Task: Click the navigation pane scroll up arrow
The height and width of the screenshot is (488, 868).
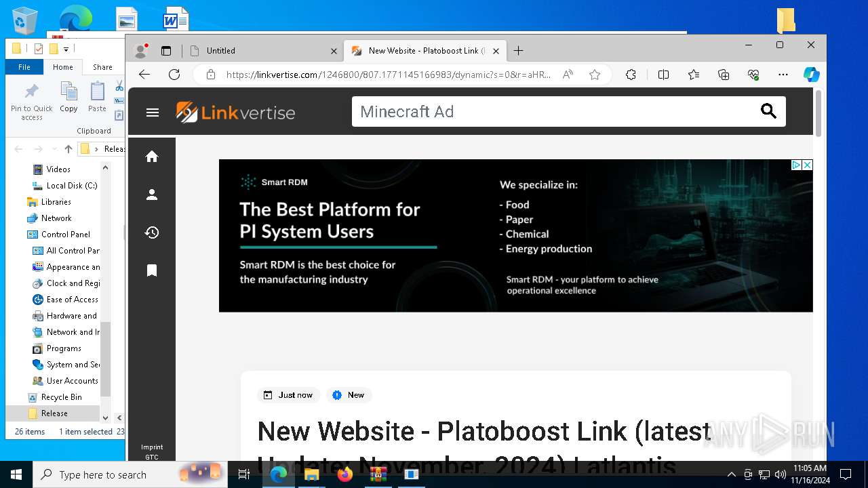Action: (105, 167)
